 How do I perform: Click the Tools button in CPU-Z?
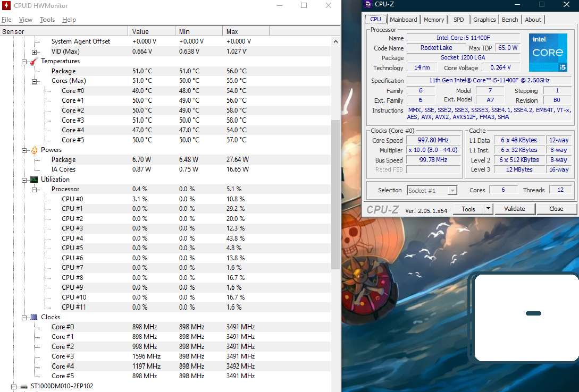[468, 209]
